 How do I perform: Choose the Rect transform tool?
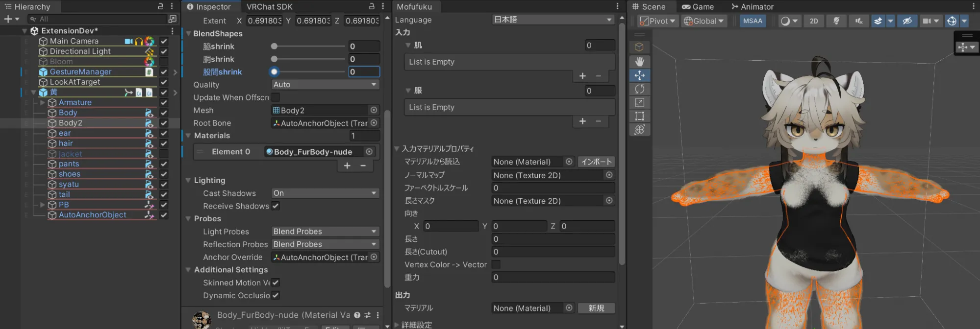tap(639, 116)
